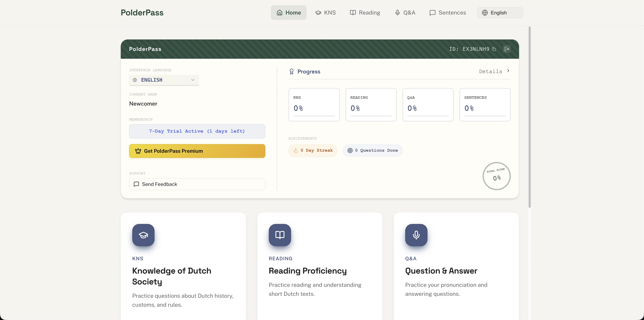Screen dimensions: 644x320
Task: Click the Send Feedback button
Action: [x=197, y=184]
